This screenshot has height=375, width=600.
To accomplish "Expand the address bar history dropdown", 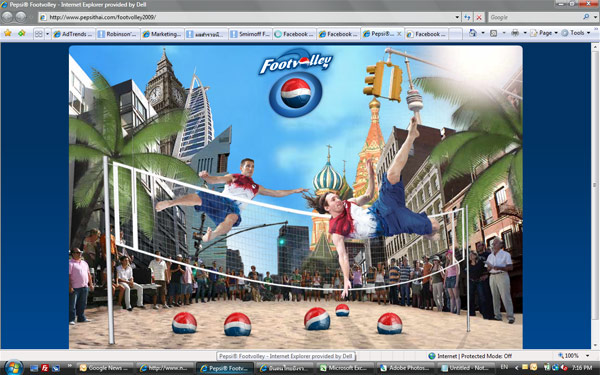I will (x=457, y=17).
